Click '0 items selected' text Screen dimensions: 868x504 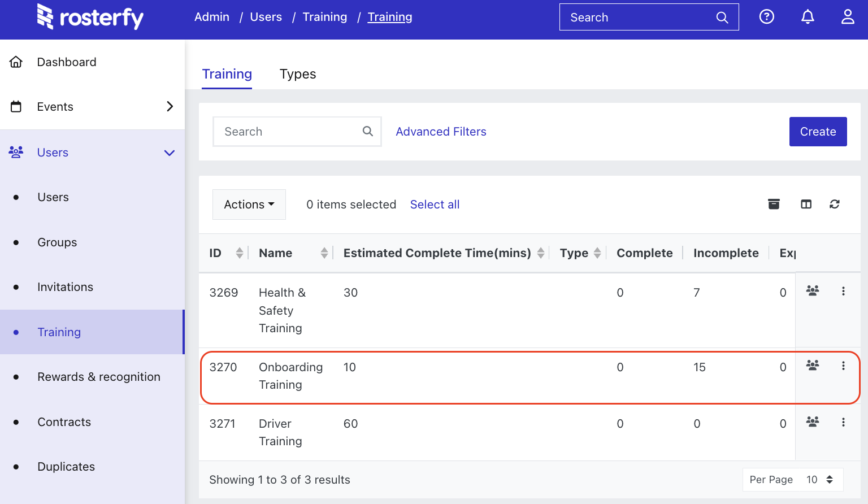coord(351,205)
